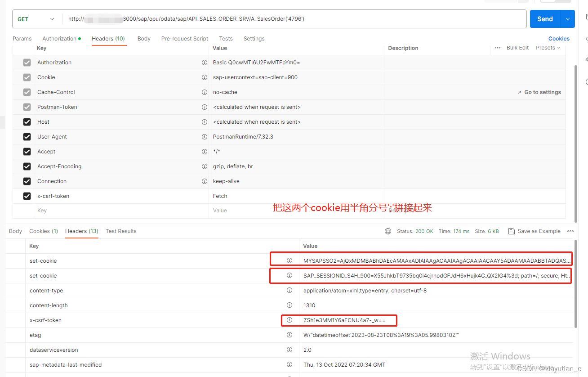
Task: Click Go to settings link
Action: (x=543, y=92)
